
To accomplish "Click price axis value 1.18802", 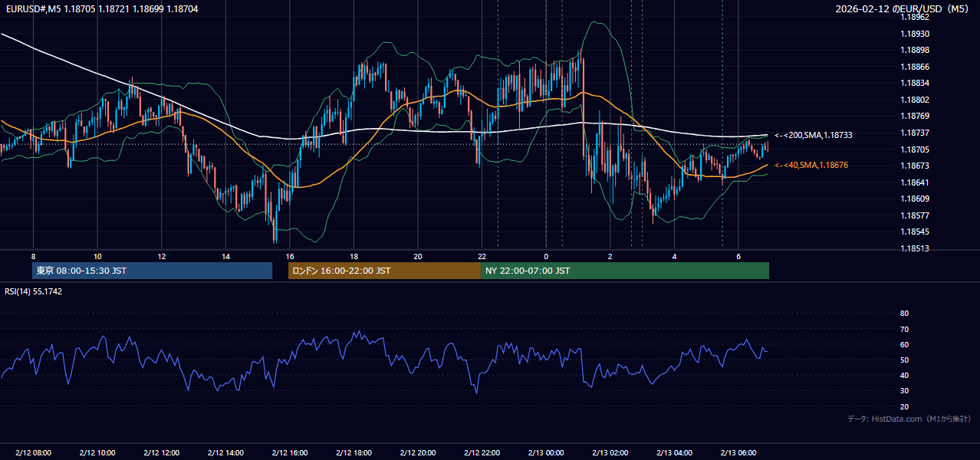I will [914, 100].
